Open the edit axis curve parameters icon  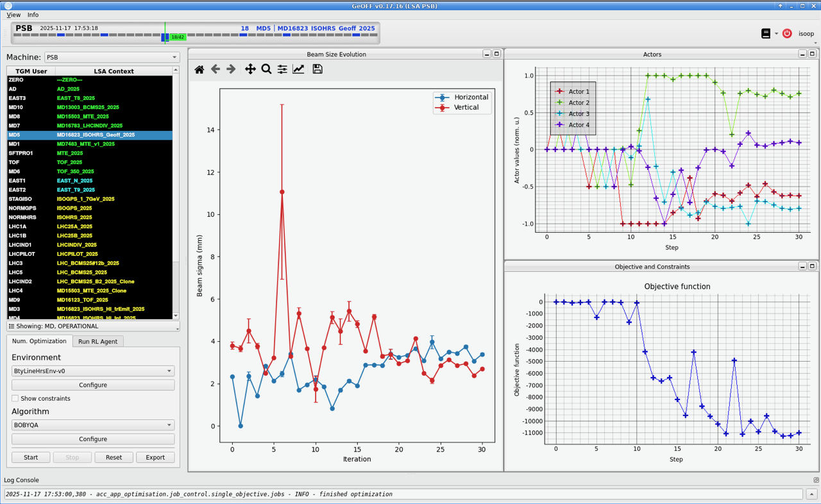298,69
